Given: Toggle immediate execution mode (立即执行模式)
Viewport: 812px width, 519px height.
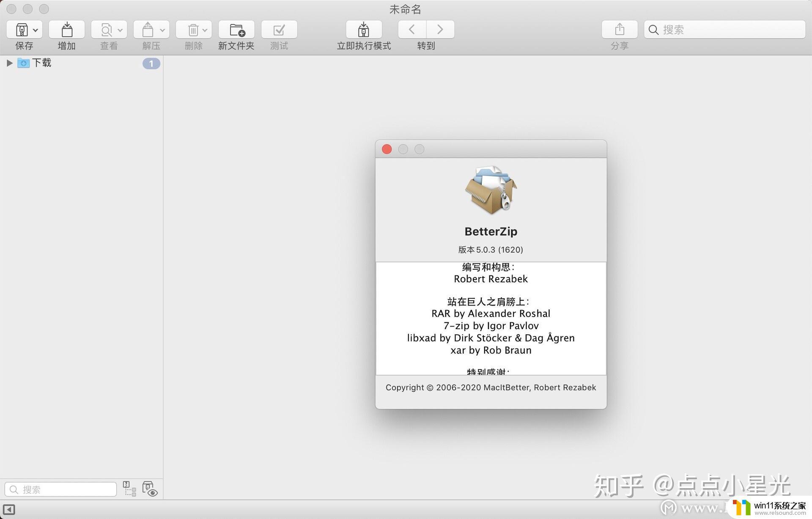Looking at the screenshot, I should (364, 30).
